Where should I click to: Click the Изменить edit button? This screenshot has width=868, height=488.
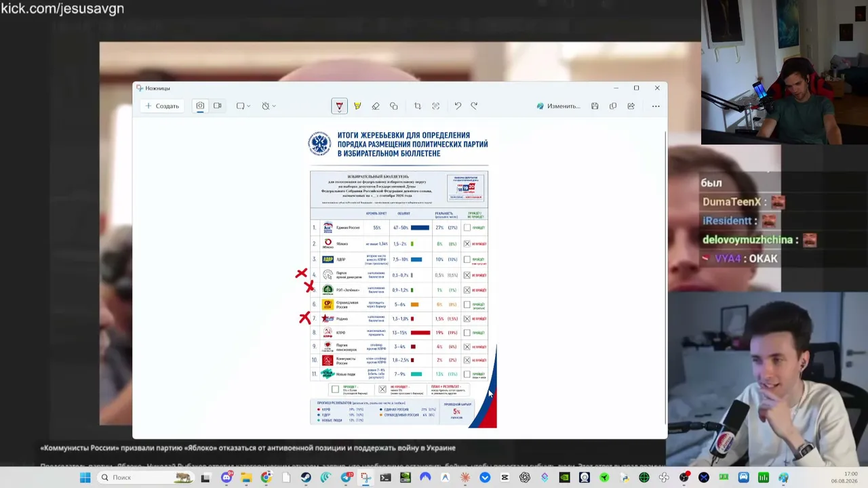pyautogui.click(x=558, y=106)
